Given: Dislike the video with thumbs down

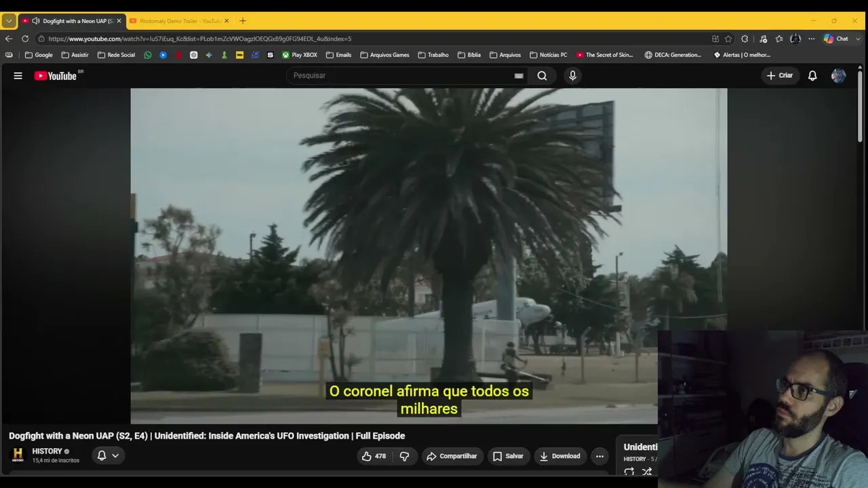Looking at the screenshot, I should [x=404, y=456].
